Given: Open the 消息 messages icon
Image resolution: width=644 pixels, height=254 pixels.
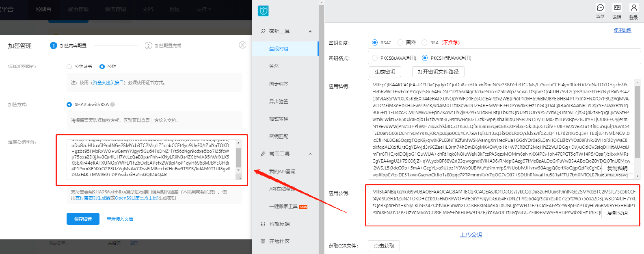Looking at the screenshot, I should point(600,8).
